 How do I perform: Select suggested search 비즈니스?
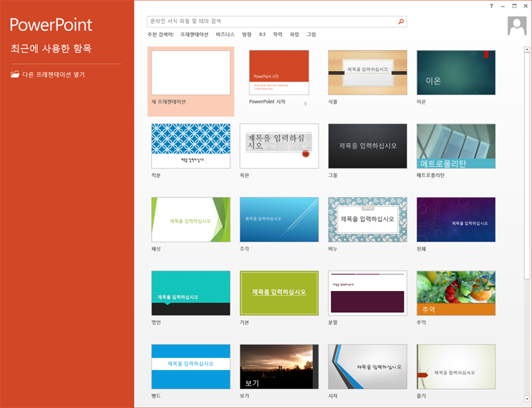pyautogui.click(x=225, y=35)
